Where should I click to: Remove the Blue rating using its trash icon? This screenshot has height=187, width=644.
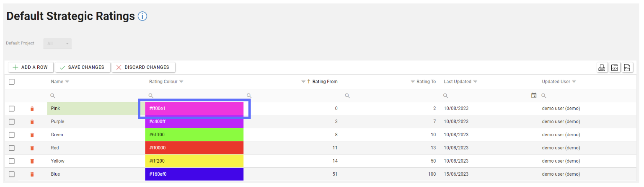point(32,174)
